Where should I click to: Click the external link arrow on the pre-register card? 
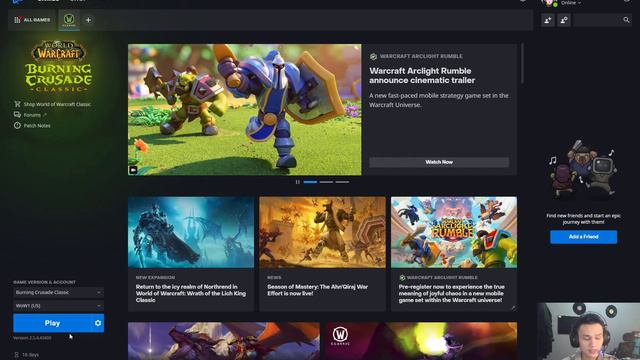513,308
